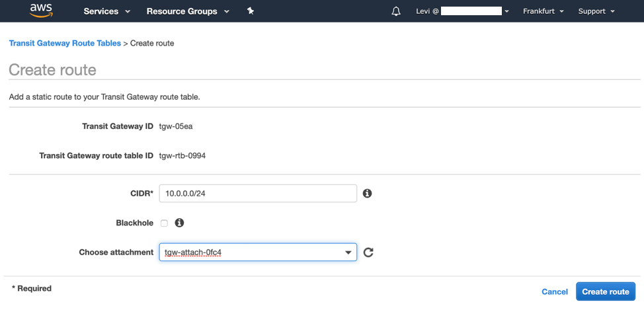Focus the CIDR input field
This screenshot has height=312, width=644.
pos(258,194)
